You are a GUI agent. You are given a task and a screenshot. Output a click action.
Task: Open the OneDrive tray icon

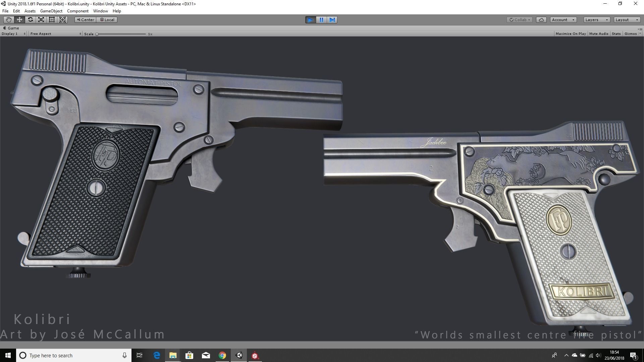(x=575, y=355)
